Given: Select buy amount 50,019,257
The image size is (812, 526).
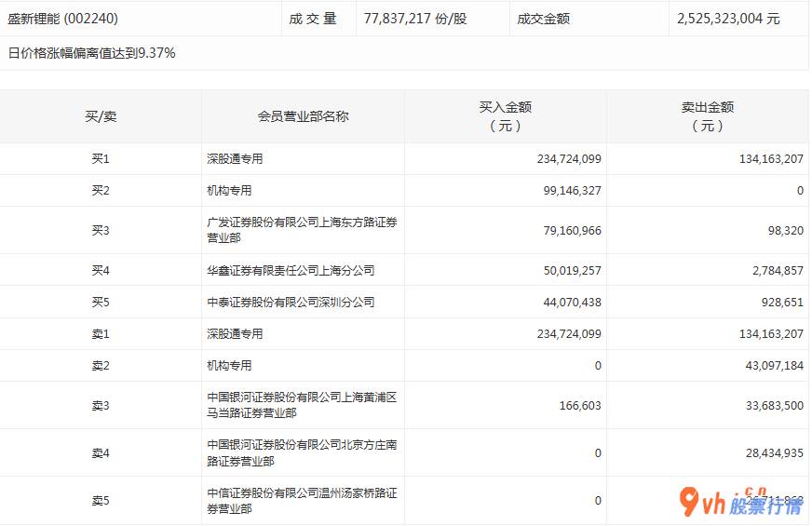Looking at the screenshot, I should [x=573, y=270].
